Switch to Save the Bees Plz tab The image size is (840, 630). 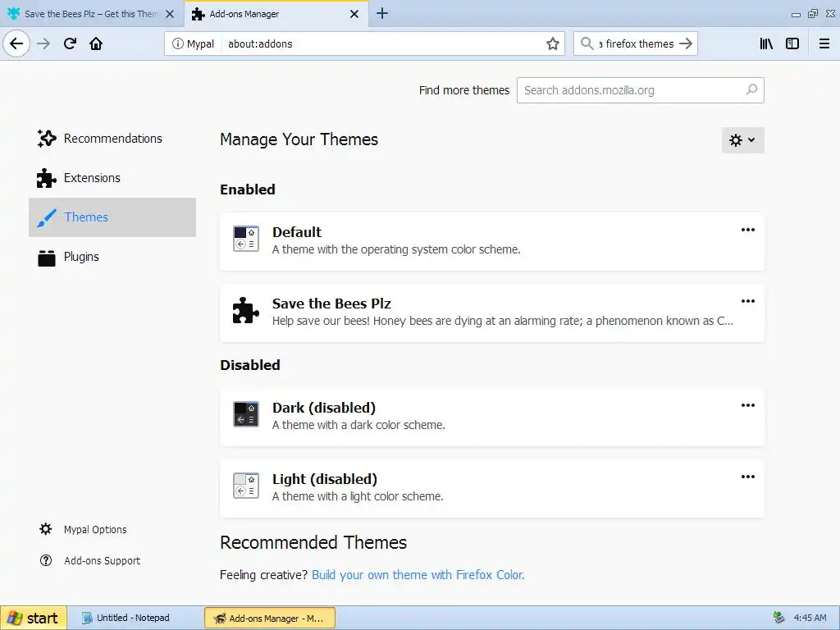pyautogui.click(x=92, y=14)
